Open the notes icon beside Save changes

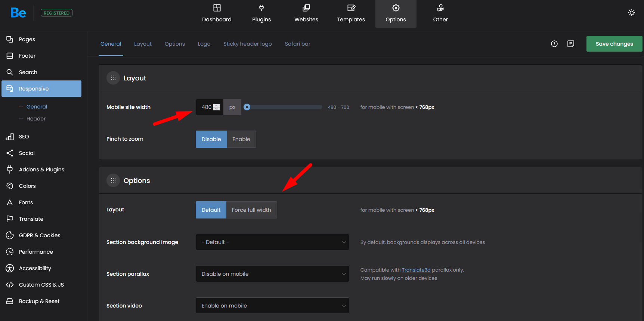coord(571,44)
